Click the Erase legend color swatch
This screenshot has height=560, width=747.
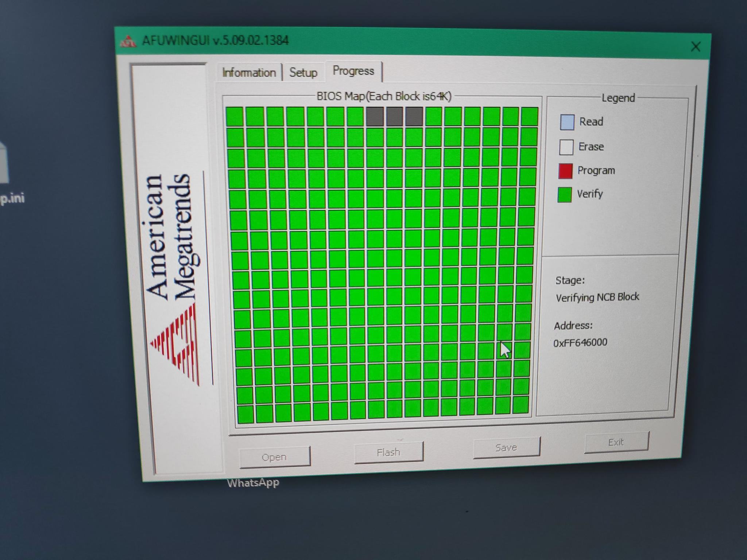click(566, 147)
